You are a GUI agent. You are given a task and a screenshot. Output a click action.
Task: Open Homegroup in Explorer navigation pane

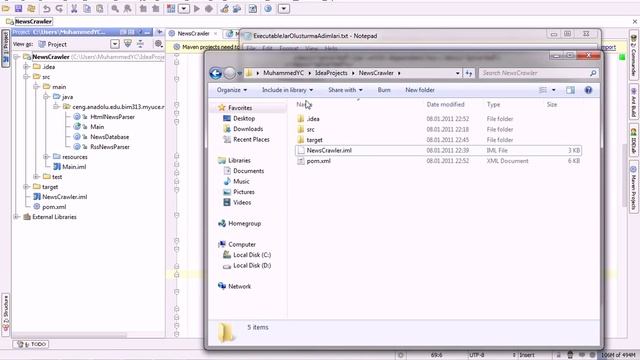point(244,223)
